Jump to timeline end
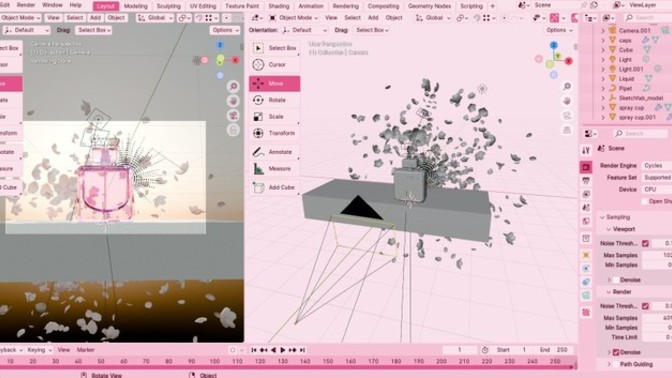This screenshot has height=378, width=672. click(302, 350)
